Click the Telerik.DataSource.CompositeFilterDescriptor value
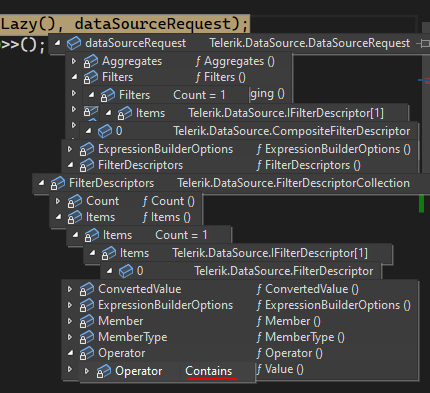 click(x=292, y=131)
